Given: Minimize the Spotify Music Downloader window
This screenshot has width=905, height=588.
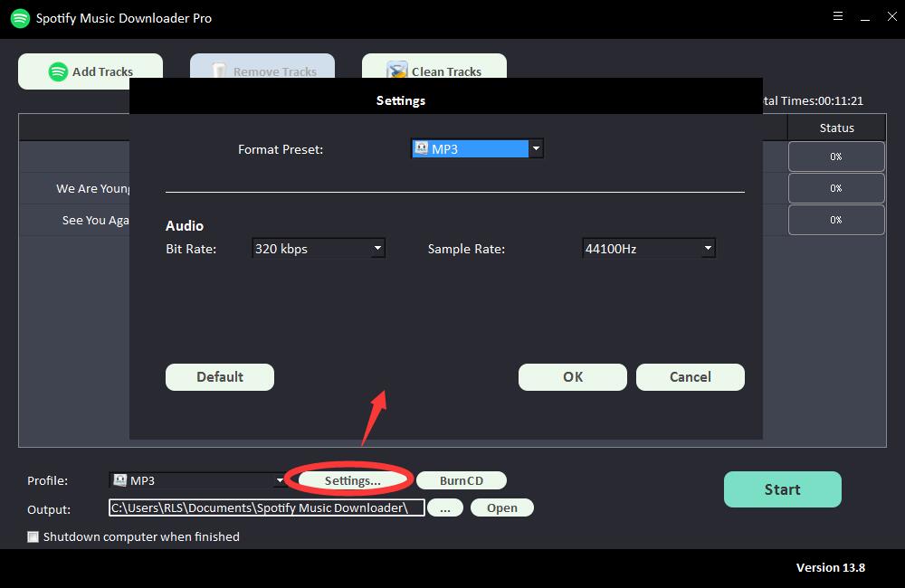Looking at the screenshot, I should coord(865,17).
